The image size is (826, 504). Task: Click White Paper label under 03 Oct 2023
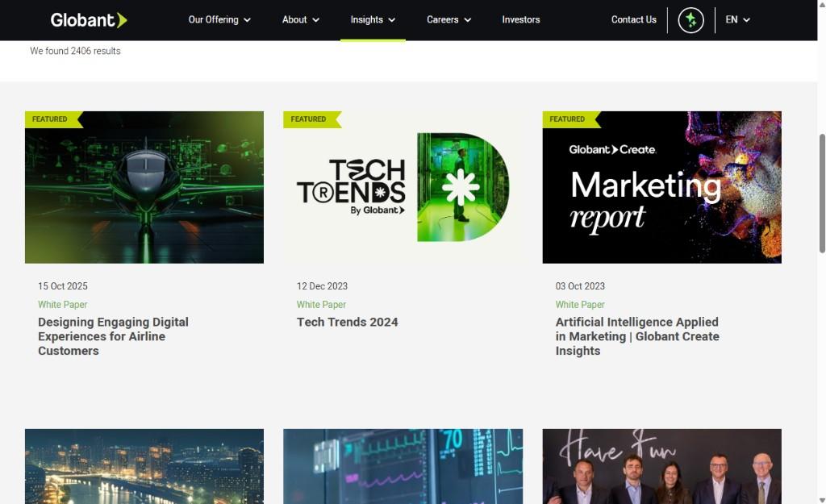pos(580,304)
